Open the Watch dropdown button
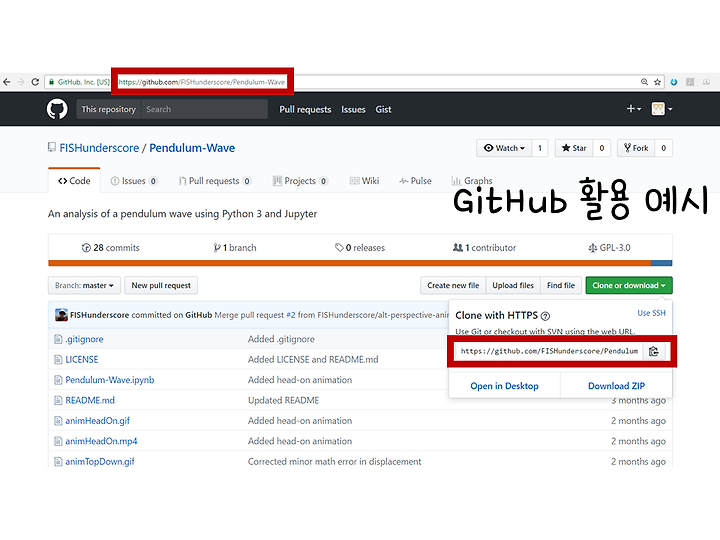Screen dimensions: 720x540 (504, 148)
